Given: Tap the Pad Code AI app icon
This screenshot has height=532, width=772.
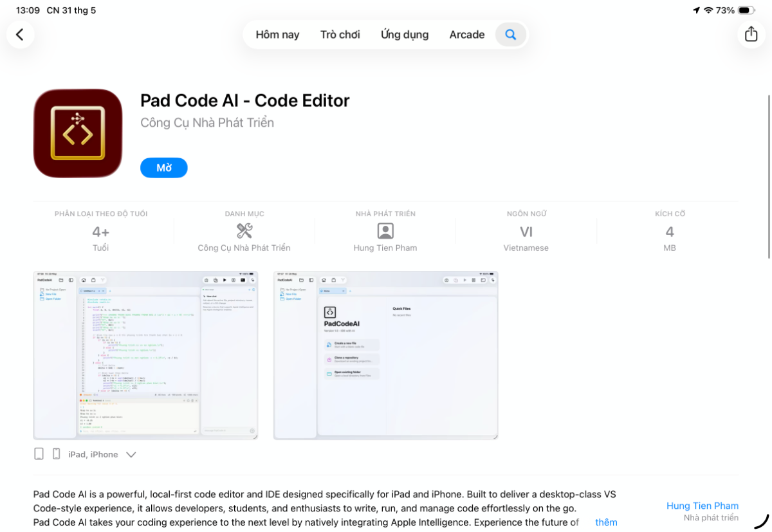Looking at the screenshot, I should coord(78,133).
